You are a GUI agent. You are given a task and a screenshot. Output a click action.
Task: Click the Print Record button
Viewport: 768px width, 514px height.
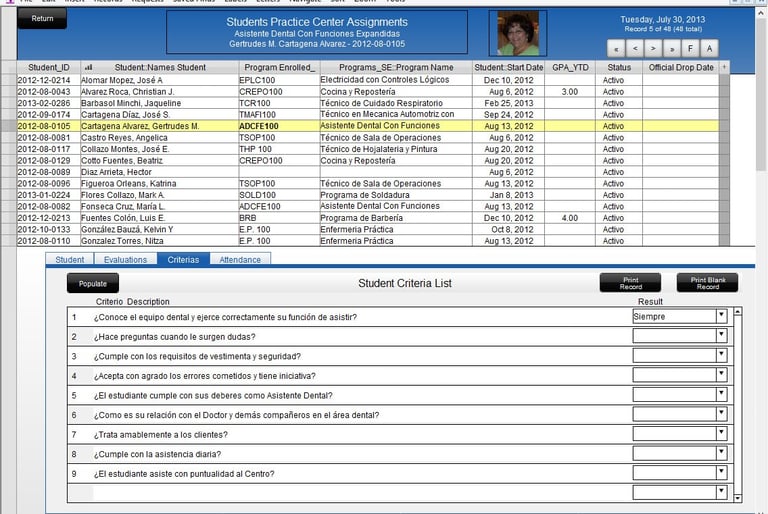(630, 283)
